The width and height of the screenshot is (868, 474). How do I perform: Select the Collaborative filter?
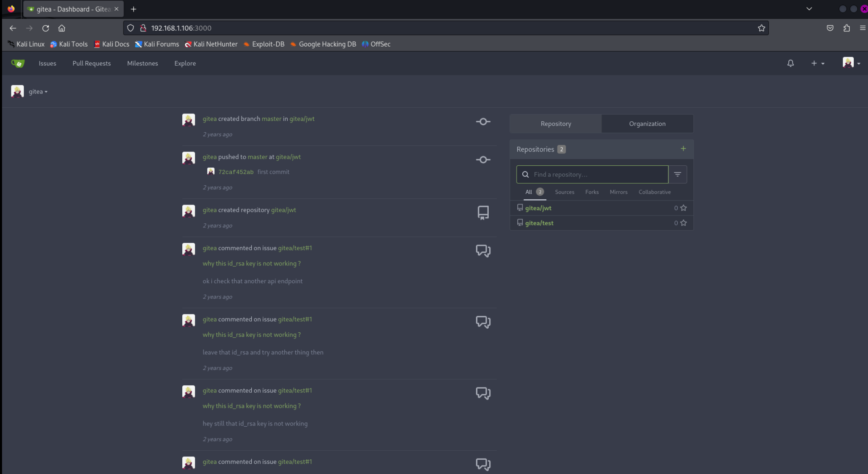click(x=655, y=192)
